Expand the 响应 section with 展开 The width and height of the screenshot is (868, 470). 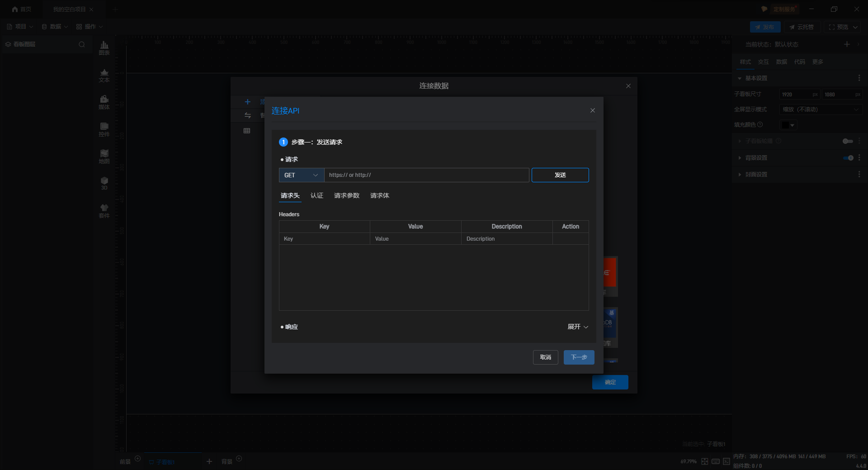coord(578,327)
